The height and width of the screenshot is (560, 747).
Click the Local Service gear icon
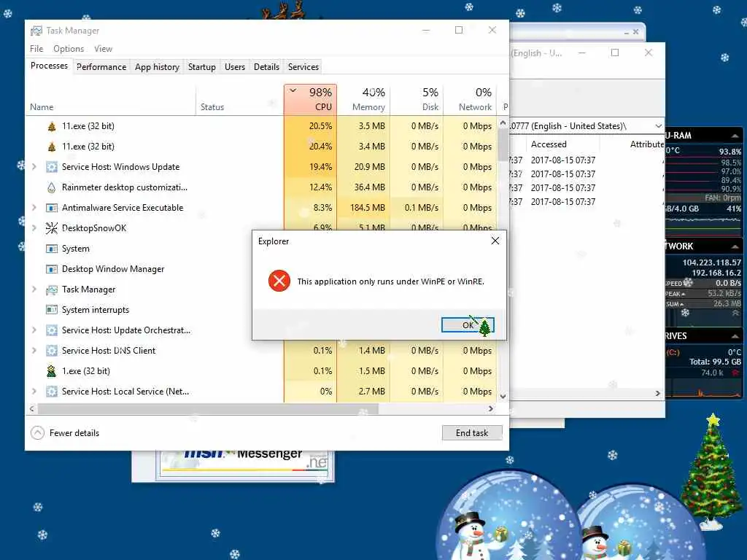click(x=52, y=392)
